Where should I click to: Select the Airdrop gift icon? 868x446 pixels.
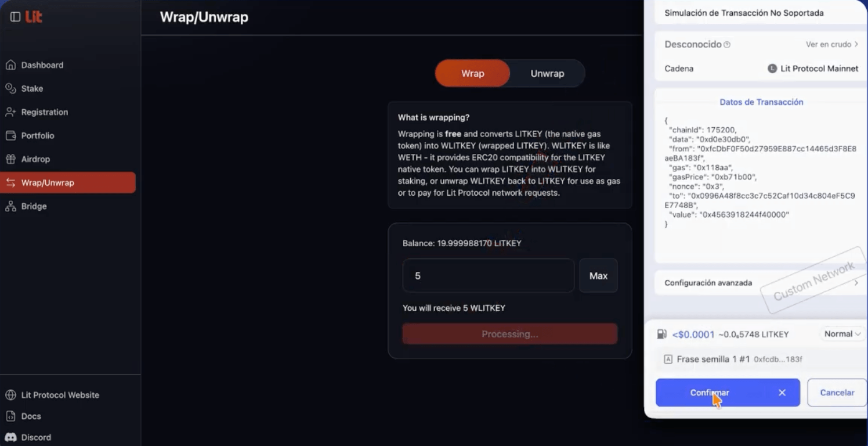coord(12,159)
